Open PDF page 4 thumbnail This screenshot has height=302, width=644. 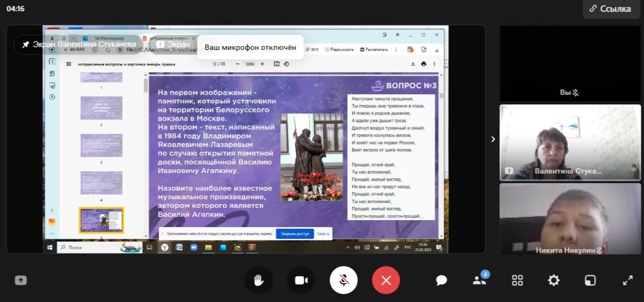point(101,183)
